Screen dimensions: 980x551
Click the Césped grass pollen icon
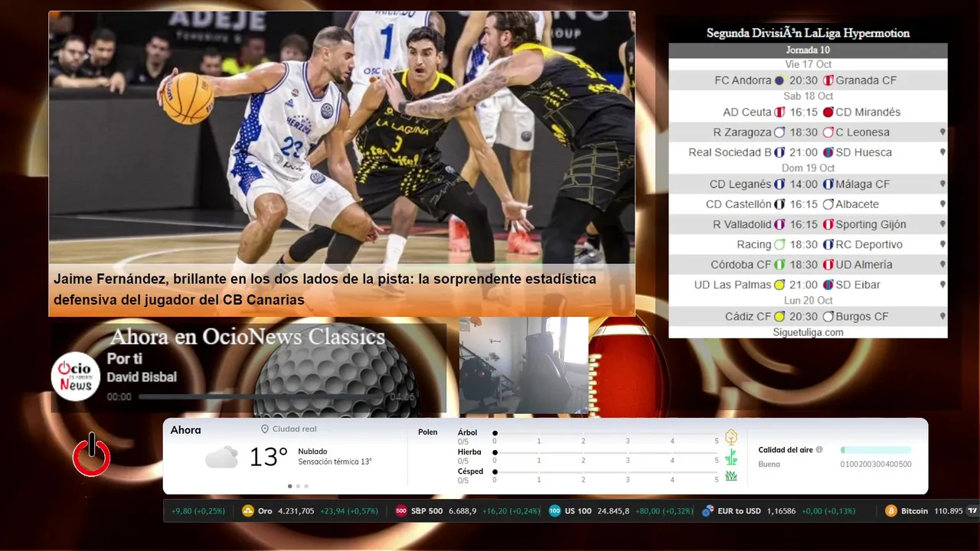click(x=731, y=476)
